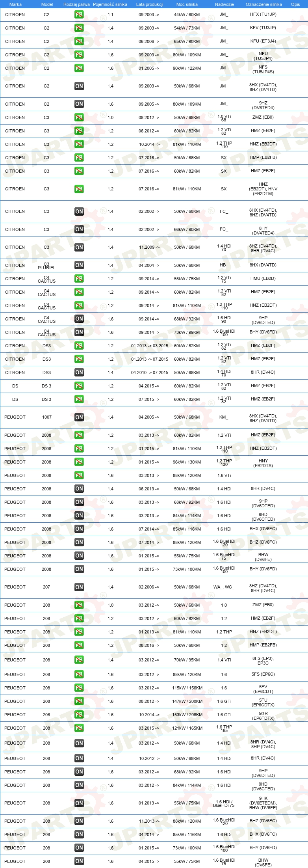Image resolution: width=308 pixels, height=868 pixels.
Task: Click diesel ON icon in Citroen DS3 1.4 HDi row
Action: click(x=79, y=373)
